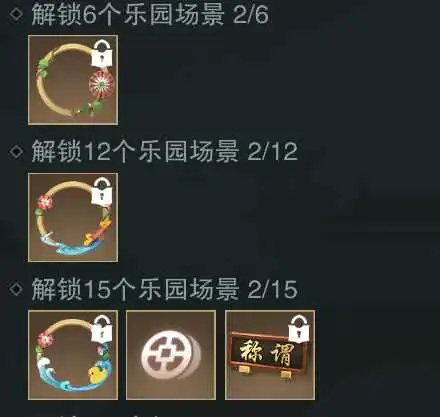
Task: Click the diamond bullet beside 解锁6个乐园场景
Action: [x=16, y=14]
